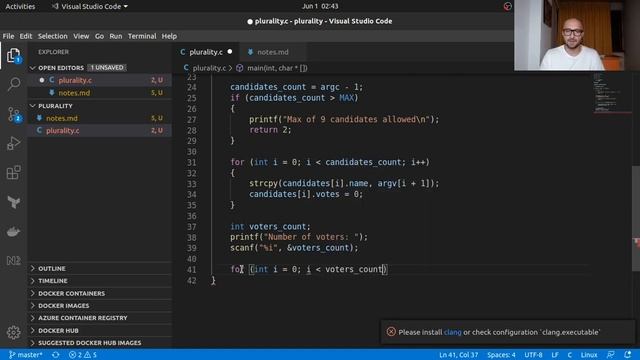Screen dimensions: 640x360
Task: Click the Ln 41, Col 37 status item
Action: click(x=458, y=355)
